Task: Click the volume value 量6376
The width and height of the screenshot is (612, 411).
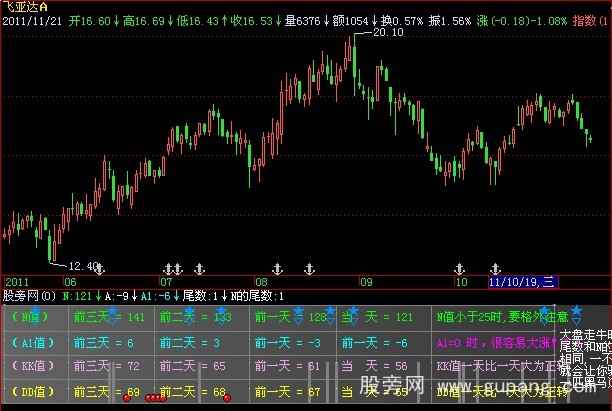Action: (302, 21)
